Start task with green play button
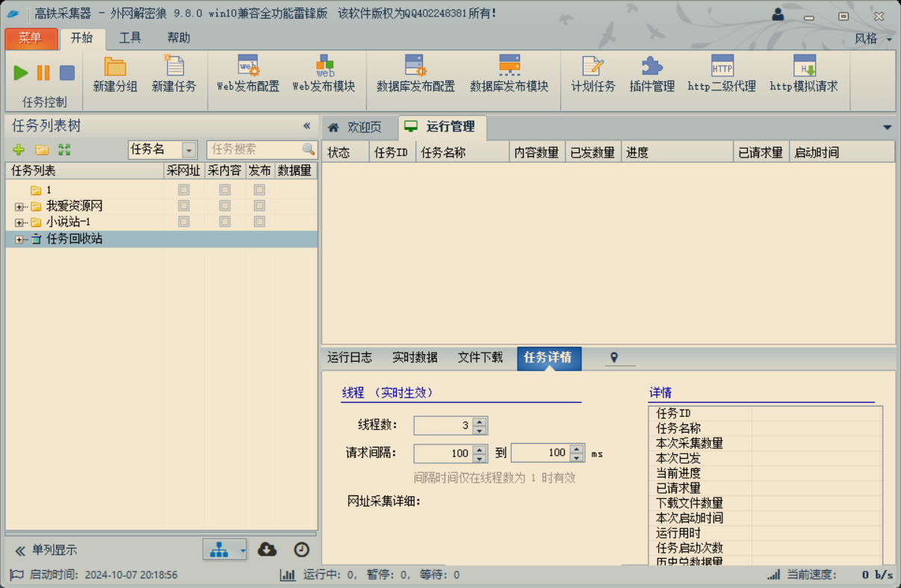This screenshot has height=588, width=901. click(x=21, y=72)
